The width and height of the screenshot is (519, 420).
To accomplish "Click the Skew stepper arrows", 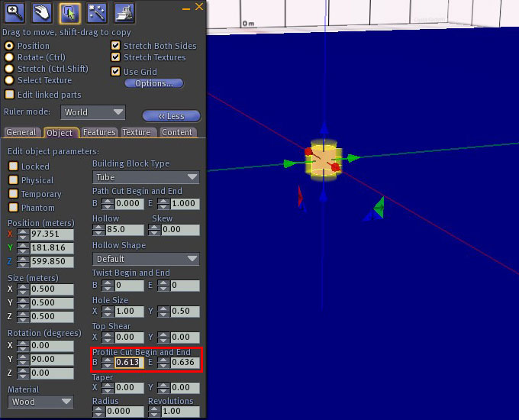I will click(x=154, y=230).
